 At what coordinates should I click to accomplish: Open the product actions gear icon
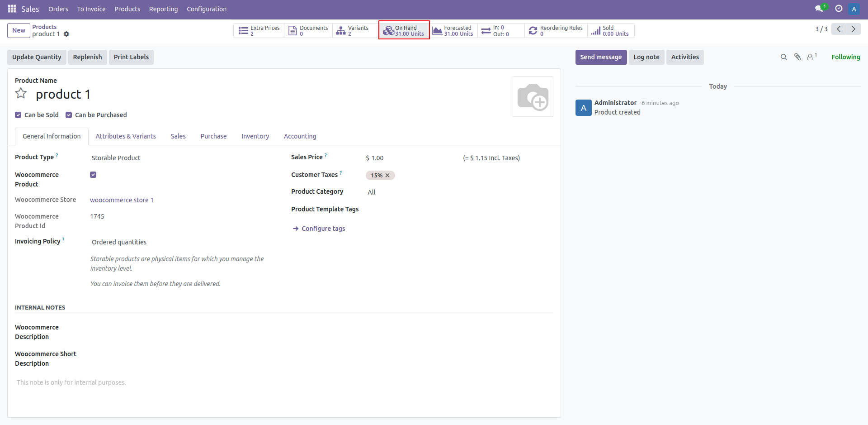pyautogui.click(x=66, y=34)
